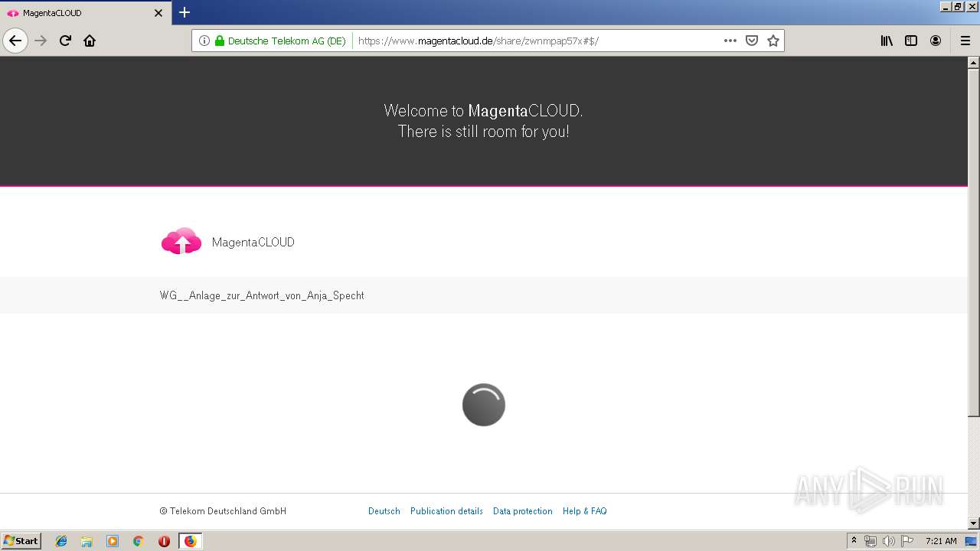
Task: Switch language via Deutsch link
Action: [x=384, y=511]
